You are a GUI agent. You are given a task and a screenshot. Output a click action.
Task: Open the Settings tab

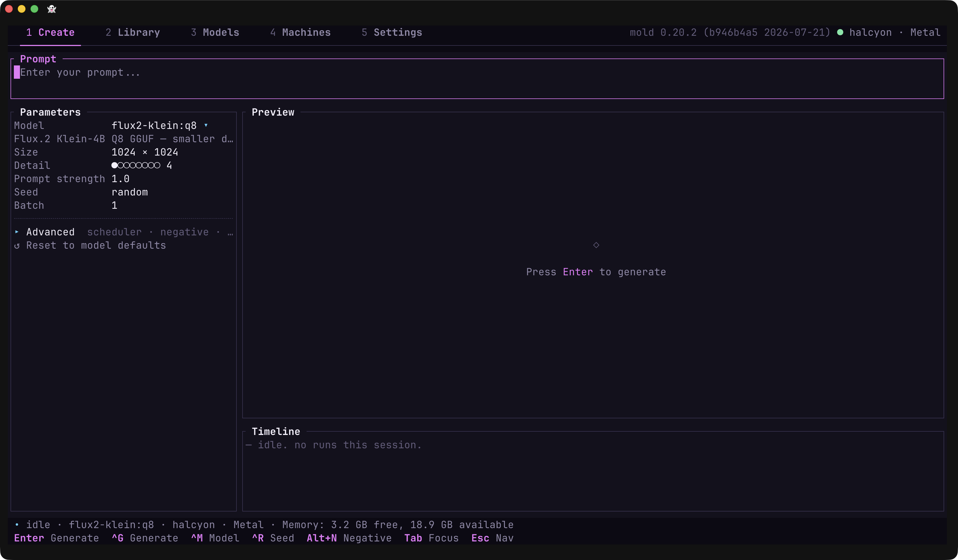392,32
